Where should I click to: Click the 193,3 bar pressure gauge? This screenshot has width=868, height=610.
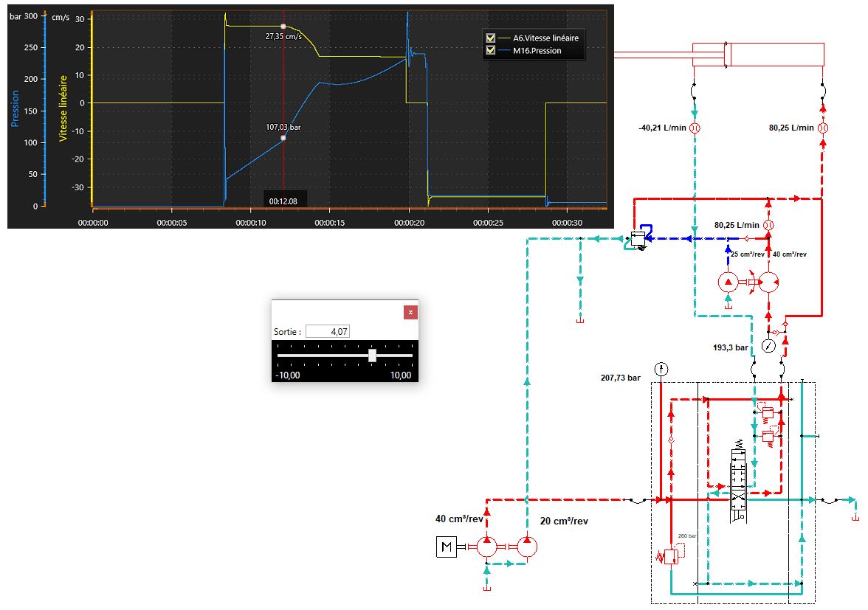tap(768, 346)
